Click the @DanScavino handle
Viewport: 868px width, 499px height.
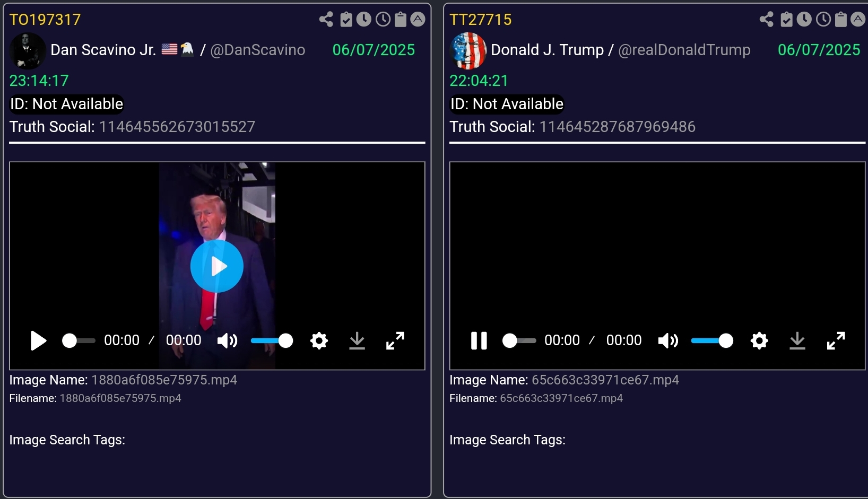(x=258, y=50)
